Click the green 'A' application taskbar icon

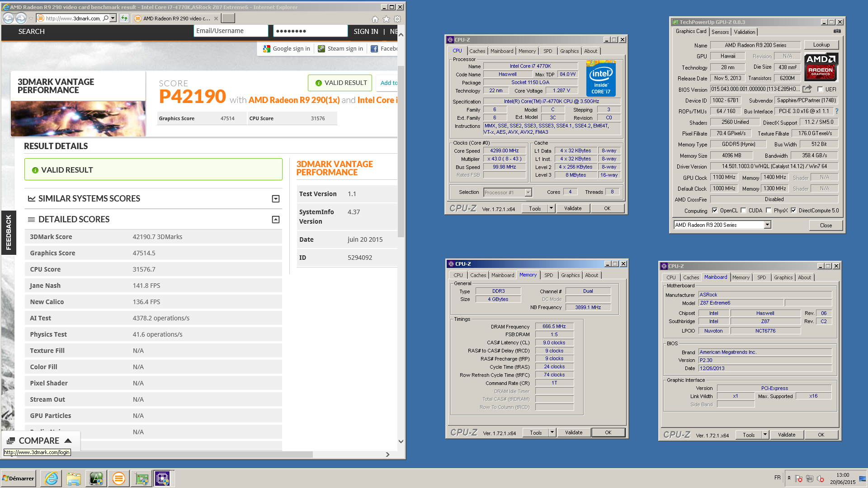point(96,478)
